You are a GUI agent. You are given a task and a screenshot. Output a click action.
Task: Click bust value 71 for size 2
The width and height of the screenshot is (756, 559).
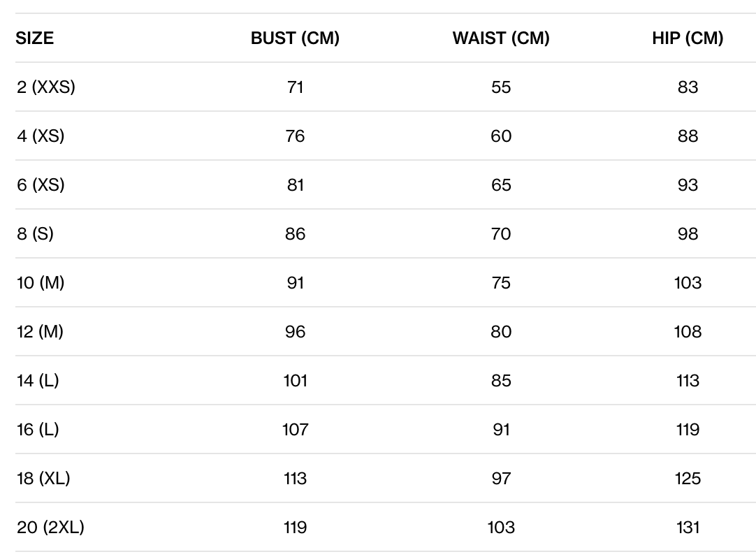click(x=295, y=87)
